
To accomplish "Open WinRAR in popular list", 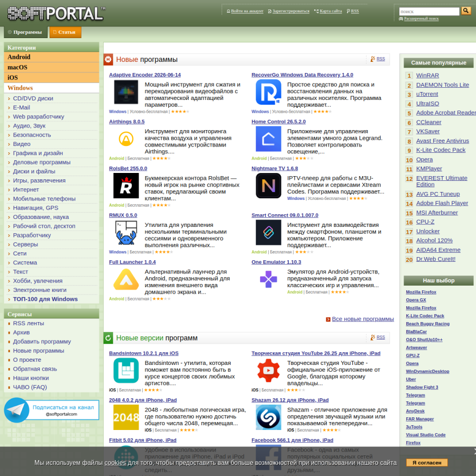I will (x=427, y=75).
